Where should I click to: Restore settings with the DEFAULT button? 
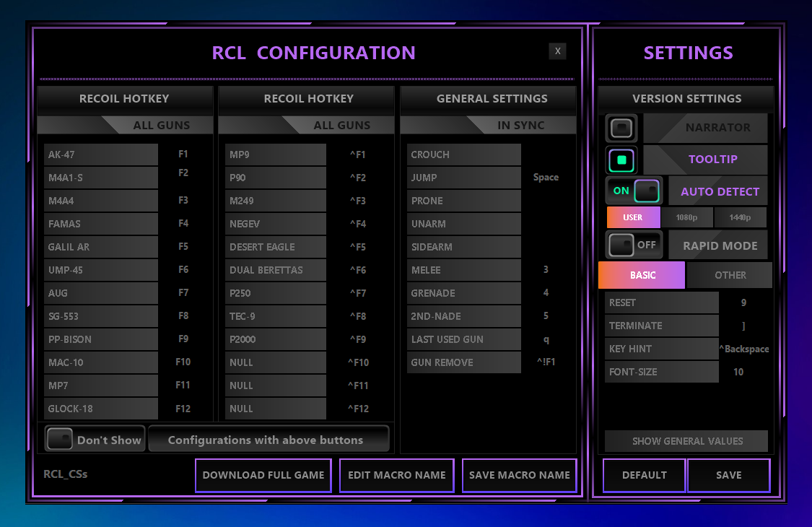644,475
